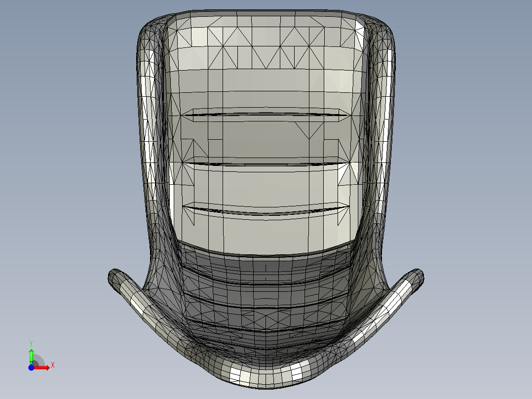
Task: Click the green "Y" label of the triad
Action: click(x=31, y=344)
